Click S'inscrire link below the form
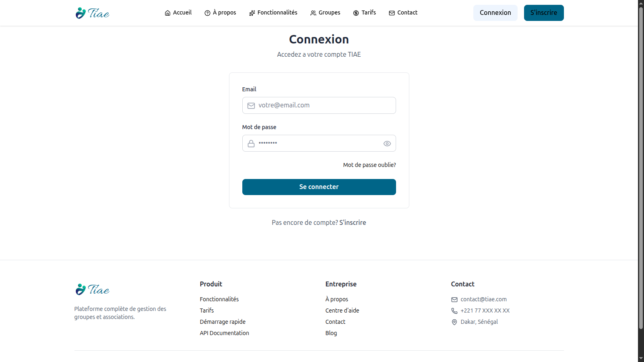644x362 pixels. 353,222
